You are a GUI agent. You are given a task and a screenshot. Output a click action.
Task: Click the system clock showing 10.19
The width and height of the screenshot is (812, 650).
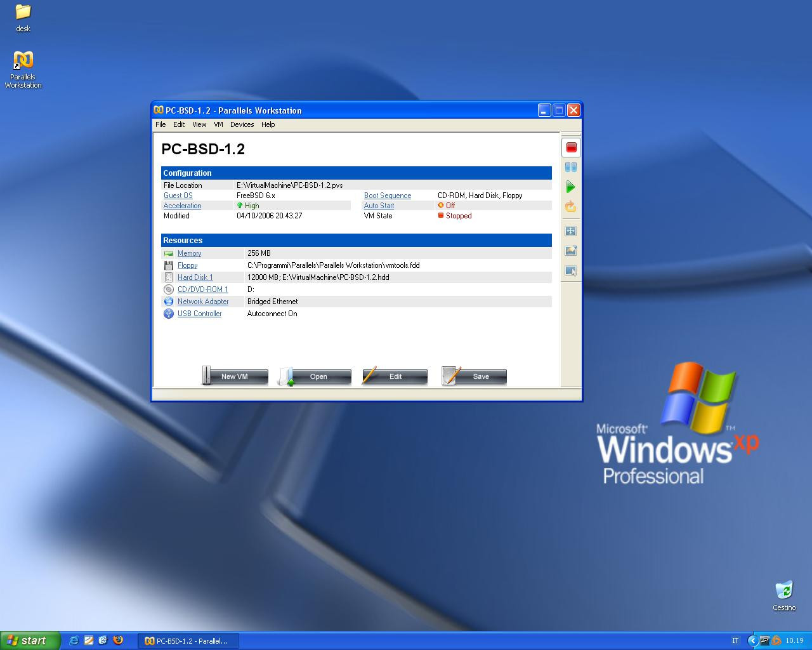tap(794, 640)
